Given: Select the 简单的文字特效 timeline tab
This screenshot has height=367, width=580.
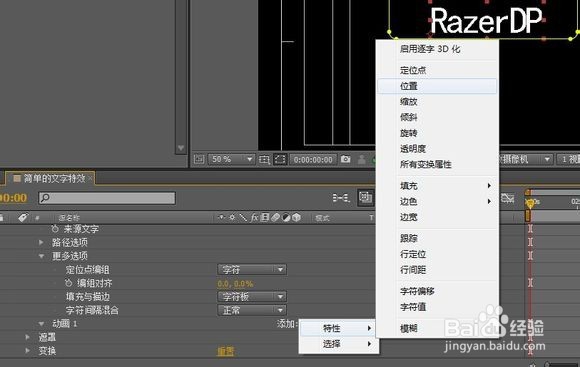Looking at the screenshot, I should [50, 179].
